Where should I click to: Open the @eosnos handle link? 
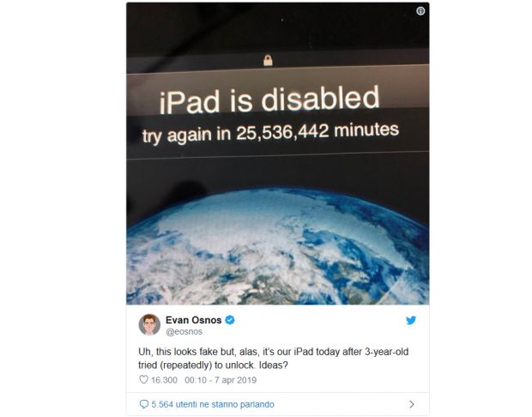[184, 331]
